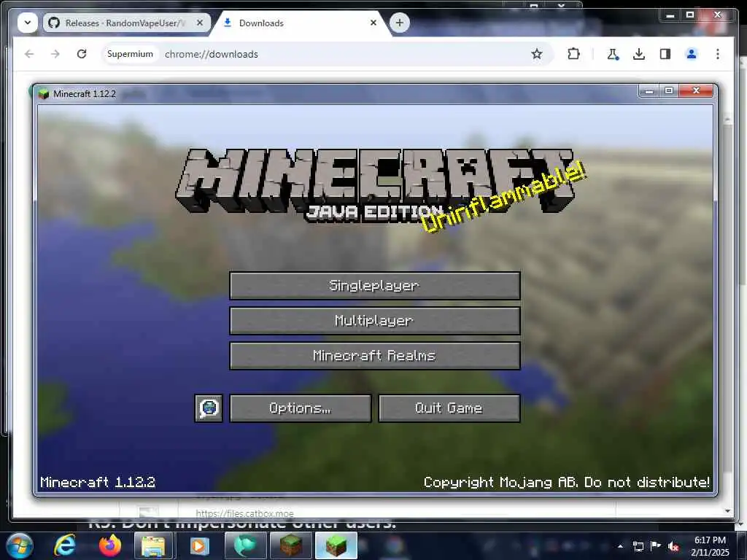This screenshot has width=747, height=560.
Task: Go forward in browser history
Action: coord(55,54)
